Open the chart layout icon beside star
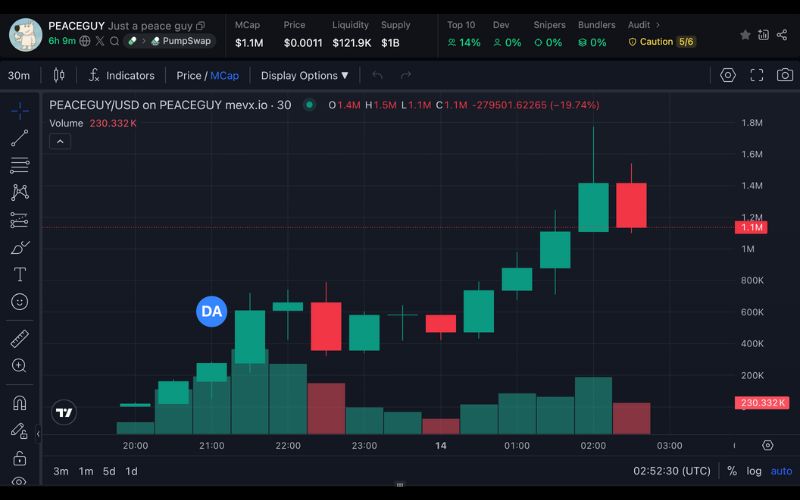Image resolution: width=800 pixels, height=500 pixels. point(763,35)
